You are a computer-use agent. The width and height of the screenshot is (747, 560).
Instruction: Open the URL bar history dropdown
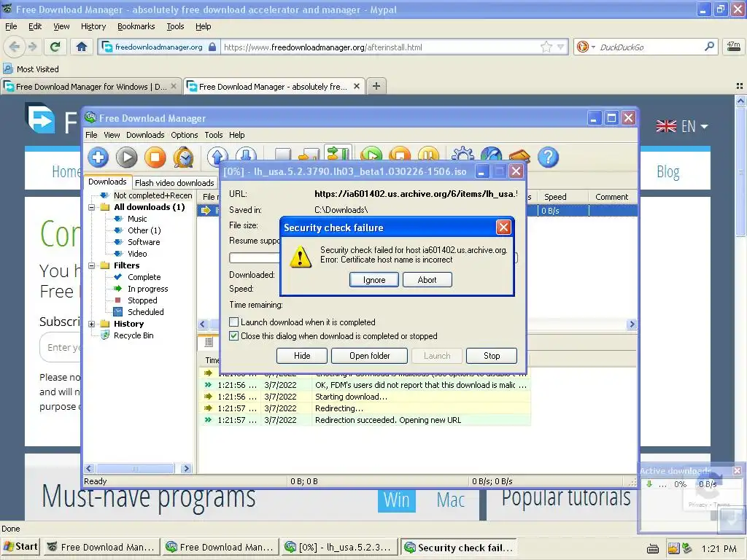pos(561,47)
